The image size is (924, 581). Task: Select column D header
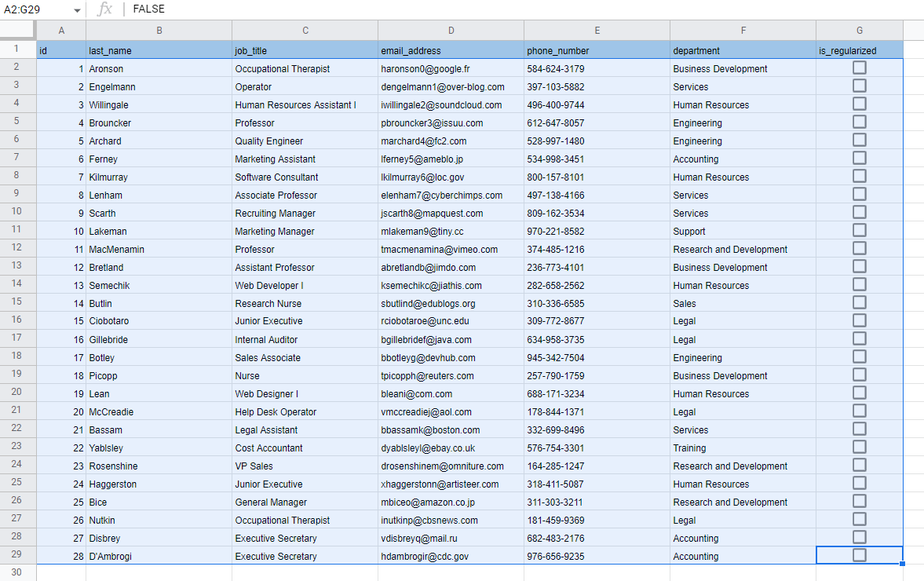coord(451,30)
